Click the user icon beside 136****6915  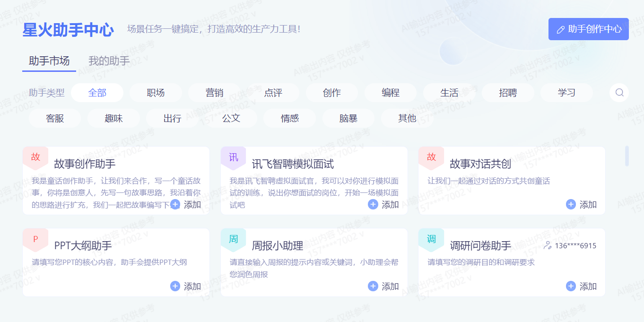[548, 245]
